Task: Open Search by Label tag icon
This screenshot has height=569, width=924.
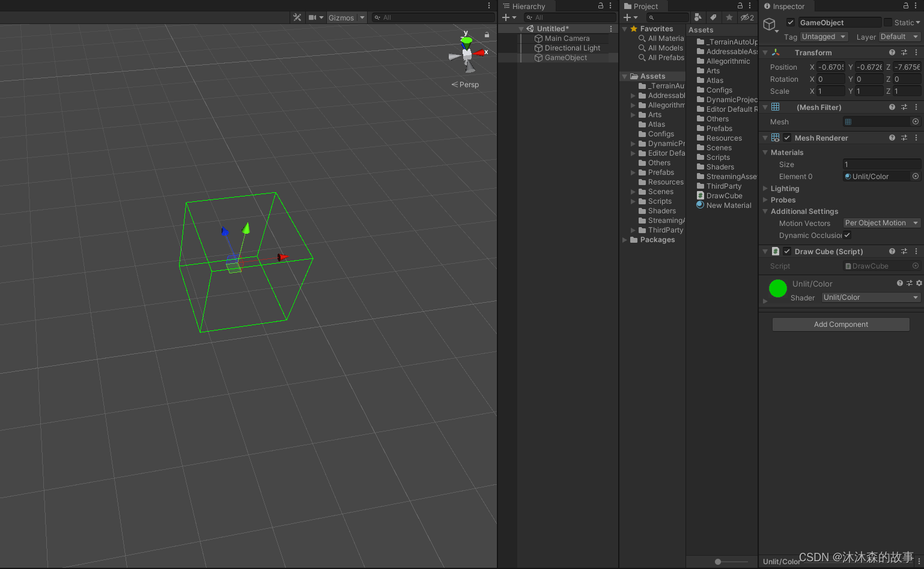Action: coord(713,17)
